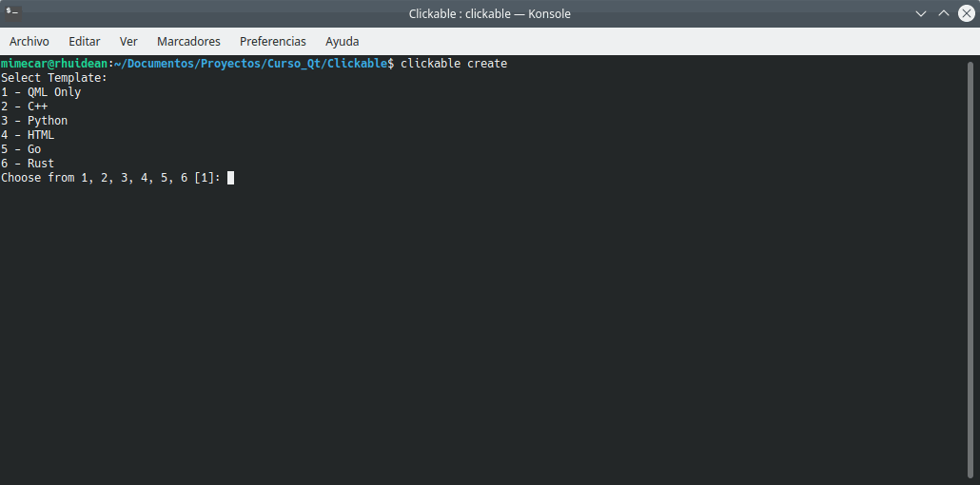Click the '4 - HTML' line
Image resolution: width=980 pixels, height=485 pixels.
(29, 135)
